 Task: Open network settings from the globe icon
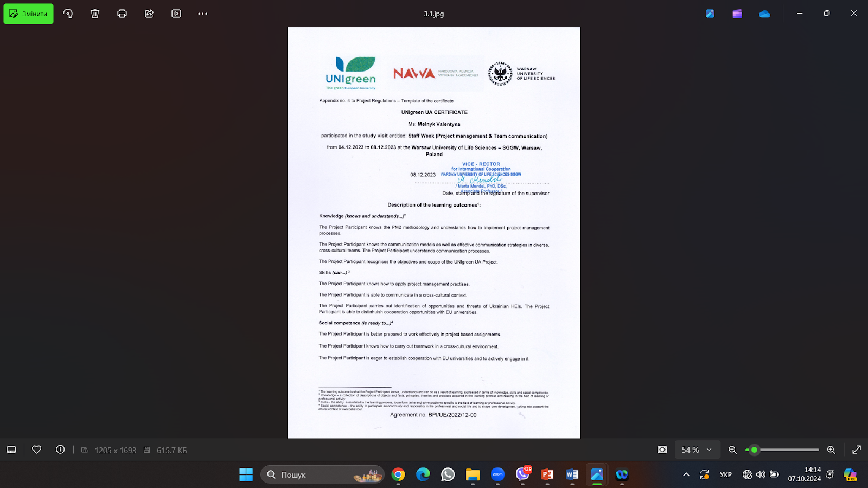747,474
